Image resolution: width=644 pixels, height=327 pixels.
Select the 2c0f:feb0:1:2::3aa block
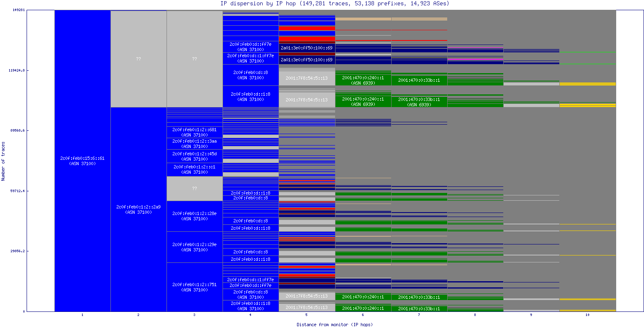(195, 143)
